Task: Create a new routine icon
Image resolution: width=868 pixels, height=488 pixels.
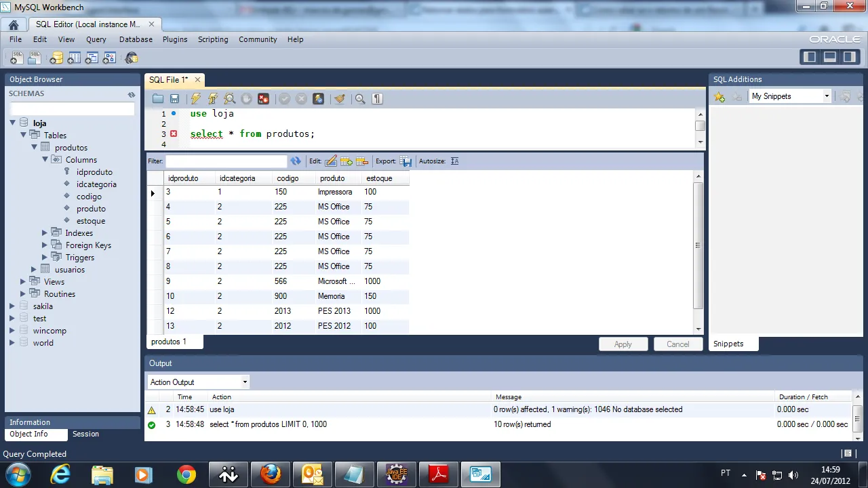Action: coord(109,58)
